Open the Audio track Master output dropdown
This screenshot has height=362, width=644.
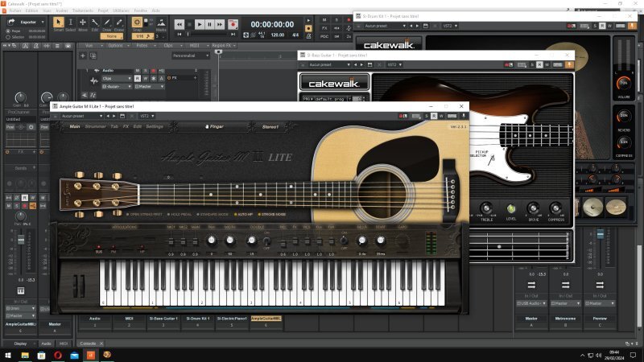149,87
